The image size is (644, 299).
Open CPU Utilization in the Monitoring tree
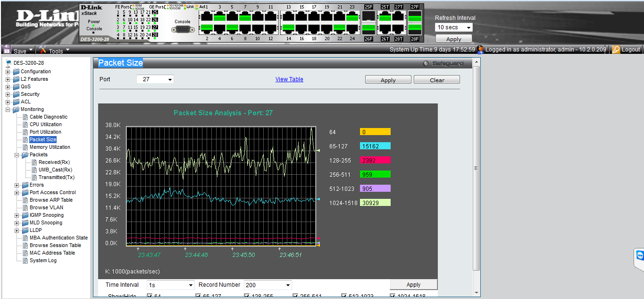coord(45,124)
